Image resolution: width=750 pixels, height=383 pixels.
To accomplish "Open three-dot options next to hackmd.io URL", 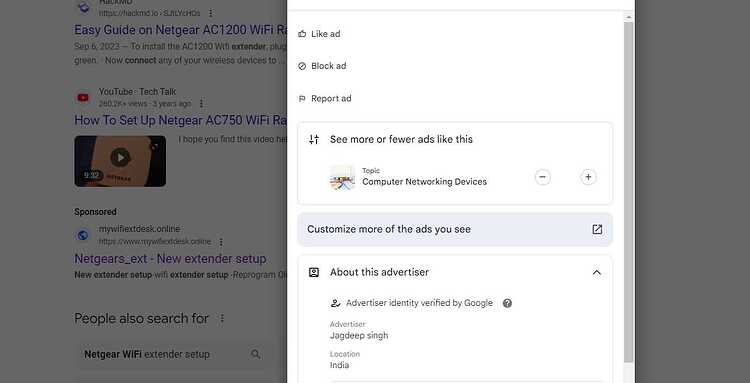I will coord(211,13).
